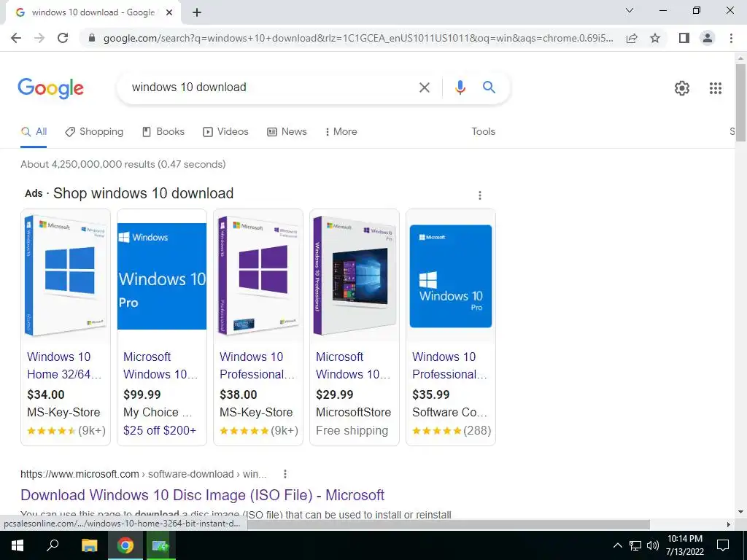Open the Chrome profile avatar
Image resolution: width=747 pixels, height=560 pixels.
(x=708, y=38)
